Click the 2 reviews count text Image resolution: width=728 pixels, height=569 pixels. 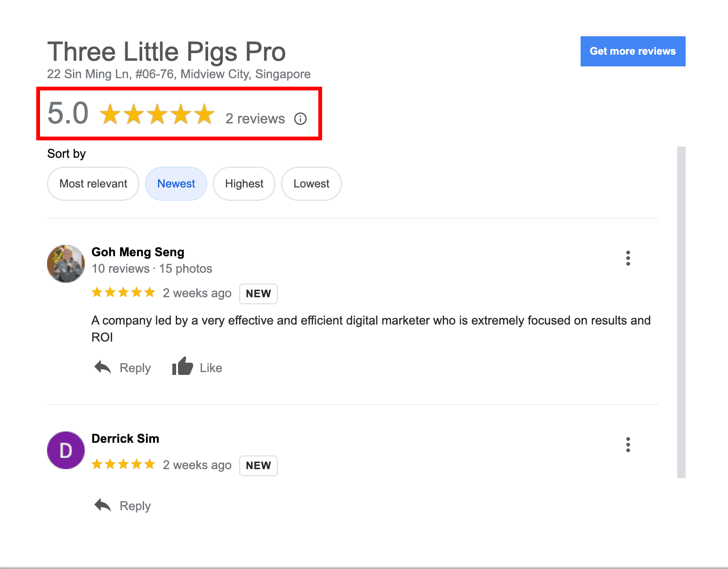(255, 119)
